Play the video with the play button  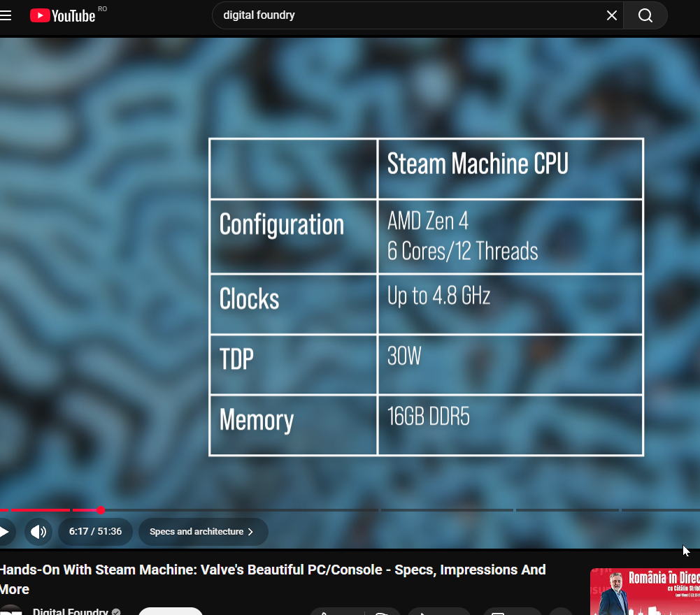(x=5, y=532)
